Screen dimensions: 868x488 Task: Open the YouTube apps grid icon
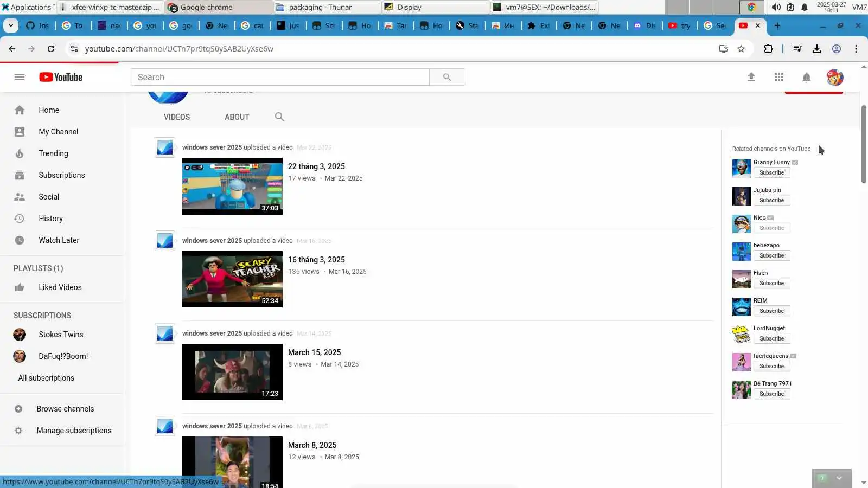[x=779, y=77]
